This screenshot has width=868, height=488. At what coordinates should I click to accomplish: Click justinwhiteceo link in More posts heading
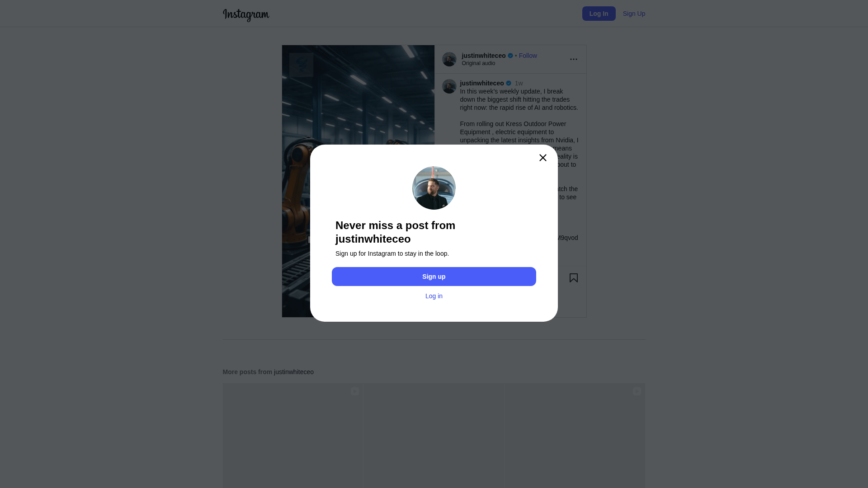pos(293,372)
